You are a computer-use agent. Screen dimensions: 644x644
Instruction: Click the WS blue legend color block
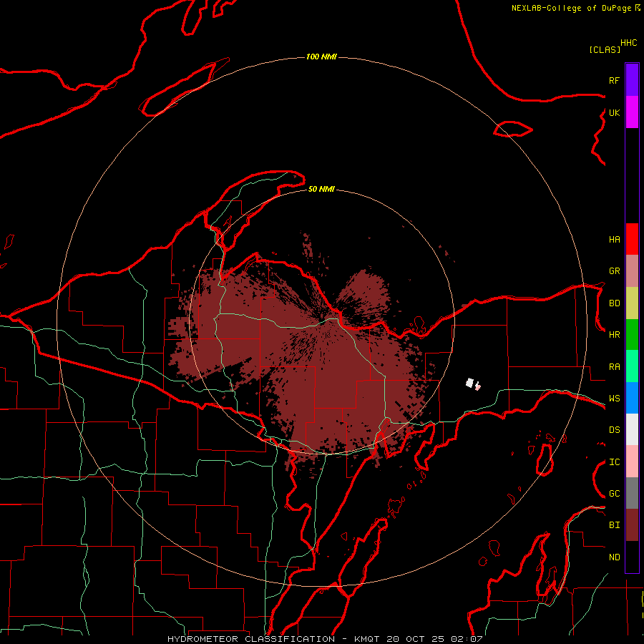632,398
